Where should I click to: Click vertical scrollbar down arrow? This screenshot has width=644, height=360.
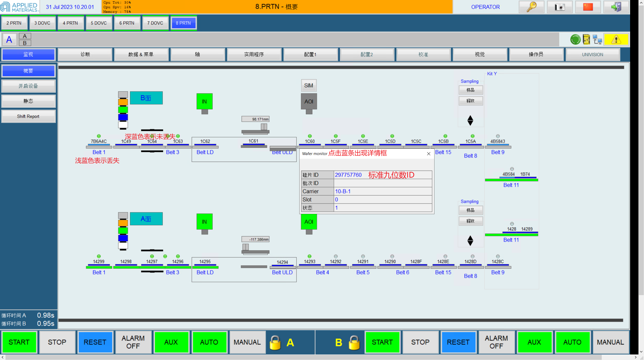(x=641, y=351)
